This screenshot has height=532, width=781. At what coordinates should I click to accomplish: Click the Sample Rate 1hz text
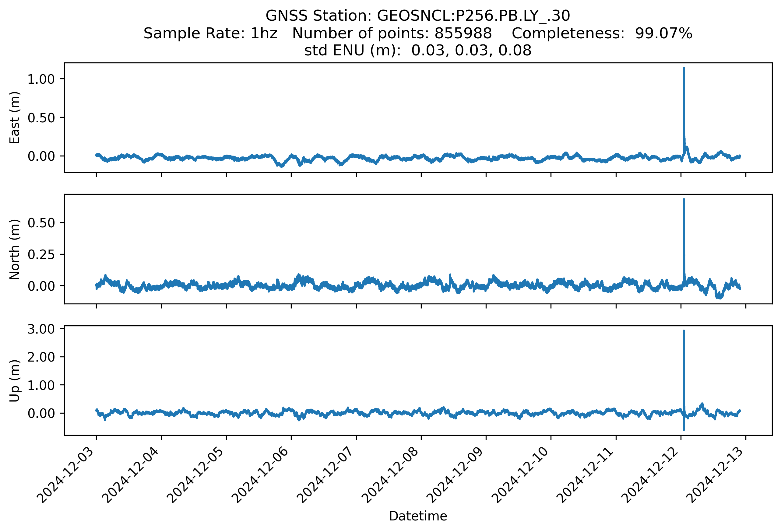(x=210, y=33)
